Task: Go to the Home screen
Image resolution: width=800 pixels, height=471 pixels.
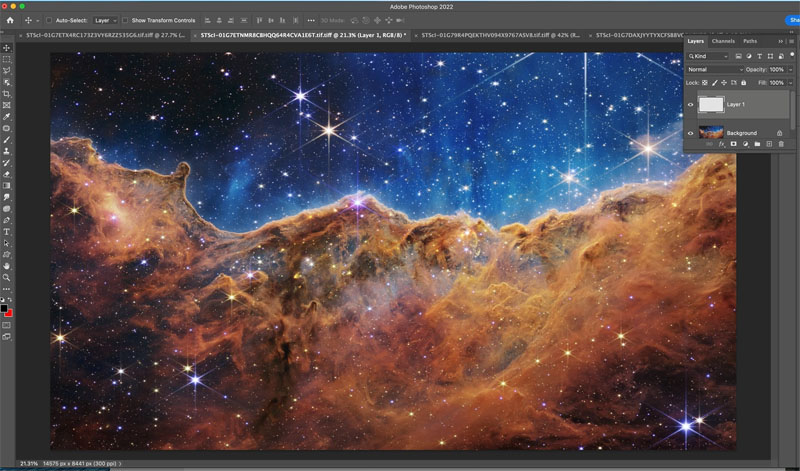Action: pos(10,20)
